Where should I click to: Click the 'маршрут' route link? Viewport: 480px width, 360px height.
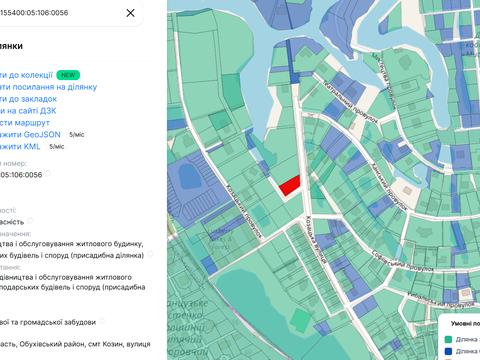click(25, 123)
